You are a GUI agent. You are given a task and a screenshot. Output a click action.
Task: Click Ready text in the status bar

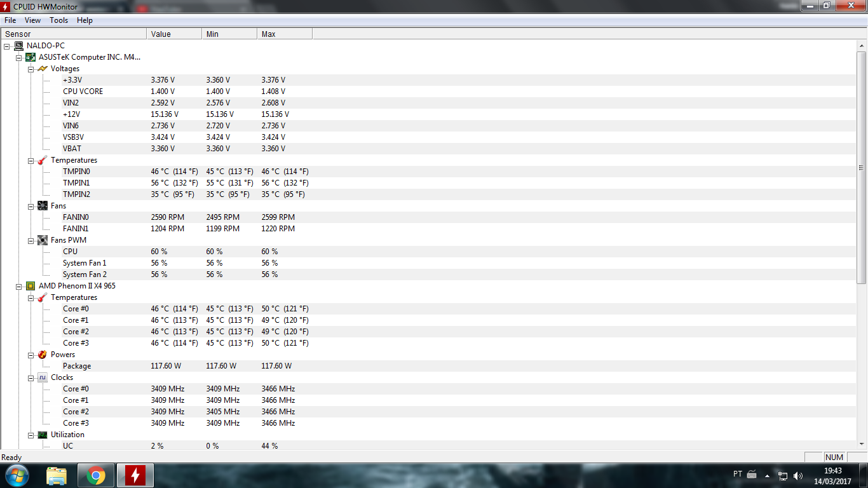[11, 457]
